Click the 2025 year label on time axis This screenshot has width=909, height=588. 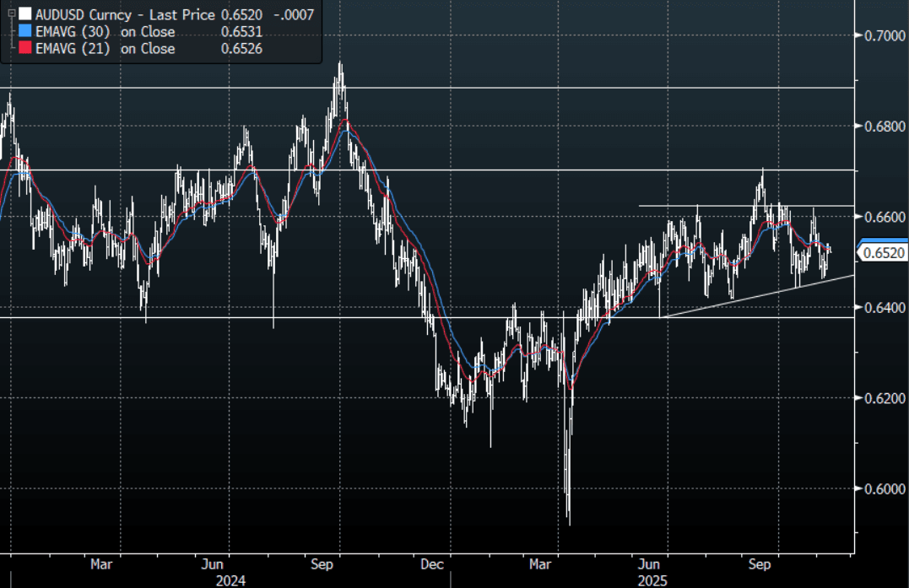click(652, 580)
